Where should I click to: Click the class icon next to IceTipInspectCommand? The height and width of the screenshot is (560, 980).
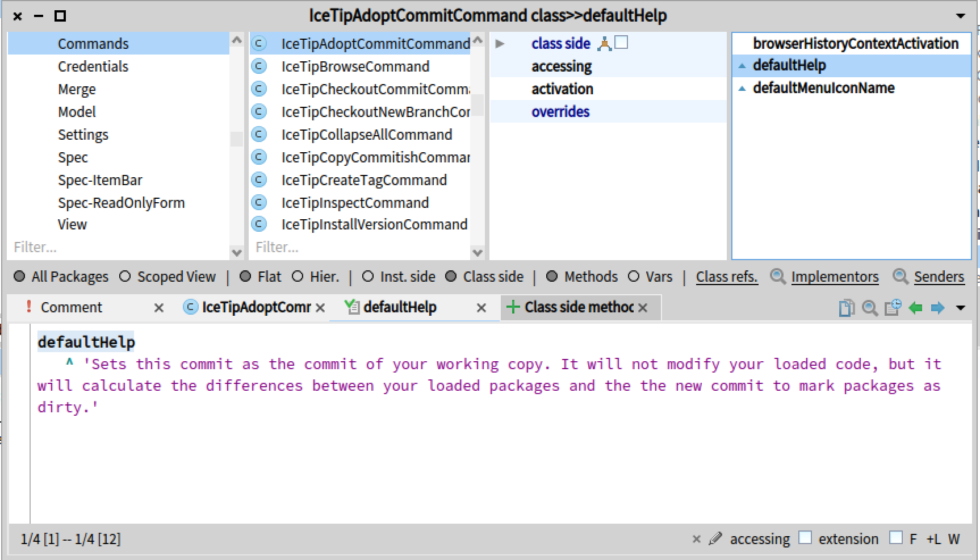tap(259, 203)
